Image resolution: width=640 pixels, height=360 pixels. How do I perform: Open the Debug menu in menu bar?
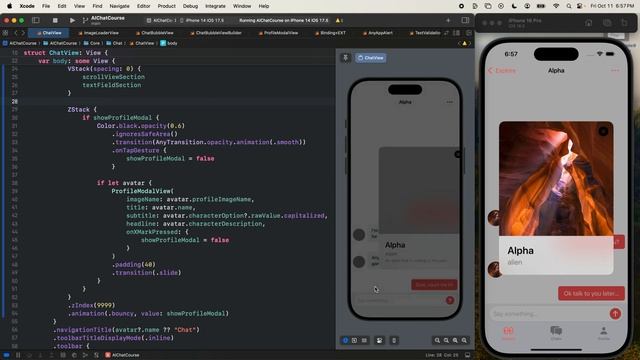click(x=190, y=6)
